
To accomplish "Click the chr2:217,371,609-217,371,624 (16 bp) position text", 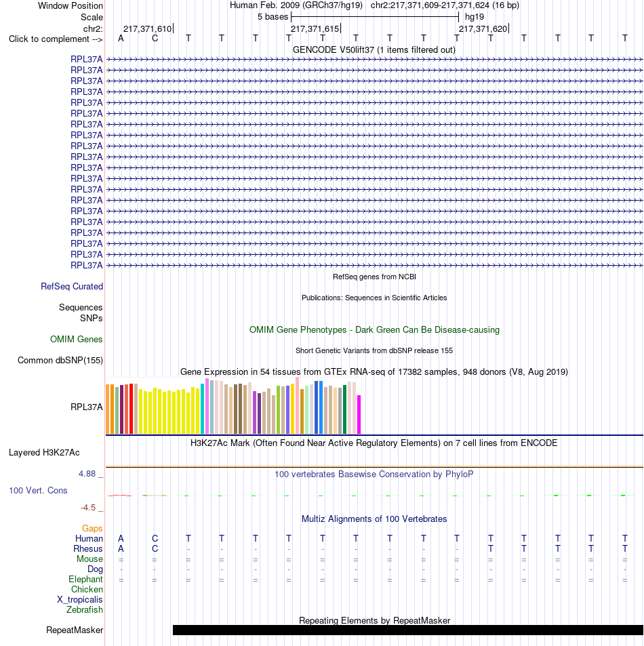I will click(445, 5).
